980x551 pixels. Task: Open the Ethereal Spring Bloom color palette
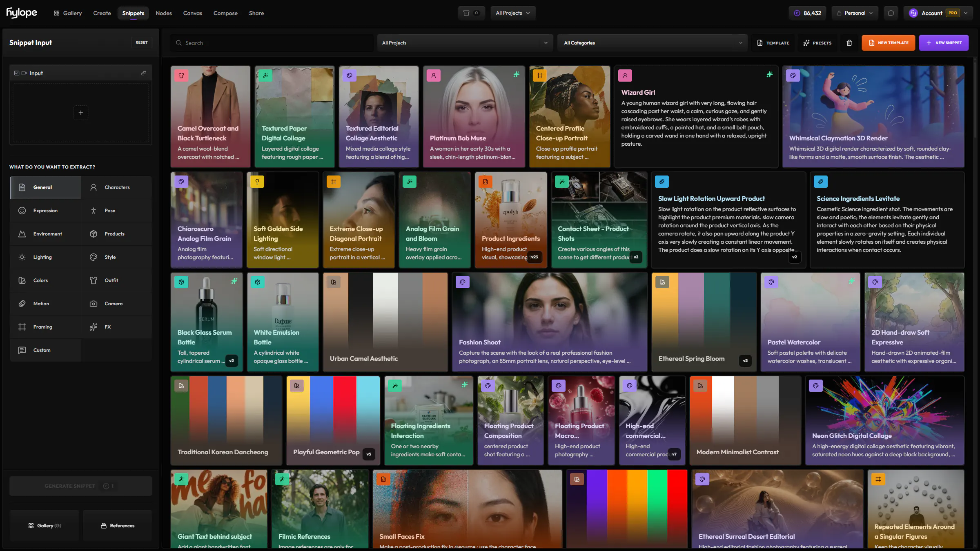[704, 322]
